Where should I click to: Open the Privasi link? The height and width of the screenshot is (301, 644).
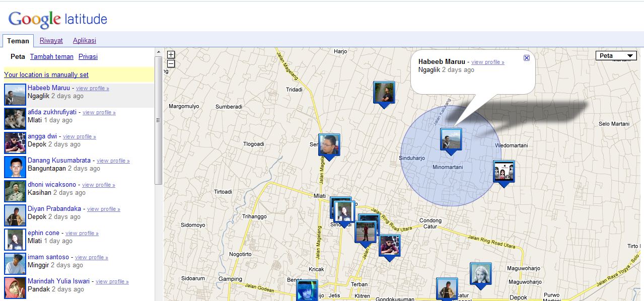pos(88,57)
